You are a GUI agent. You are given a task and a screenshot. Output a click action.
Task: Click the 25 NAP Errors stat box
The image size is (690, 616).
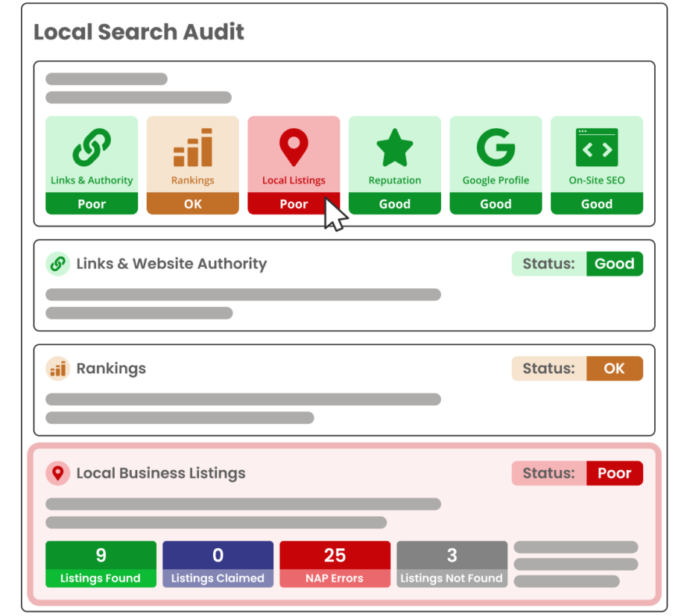[335, 564]
